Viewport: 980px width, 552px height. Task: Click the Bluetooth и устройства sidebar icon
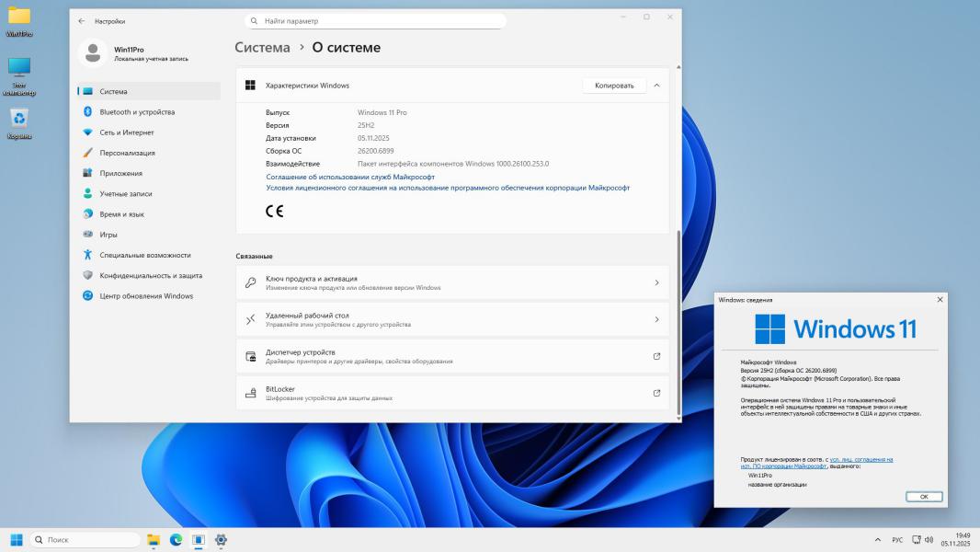tap(88, 112)
